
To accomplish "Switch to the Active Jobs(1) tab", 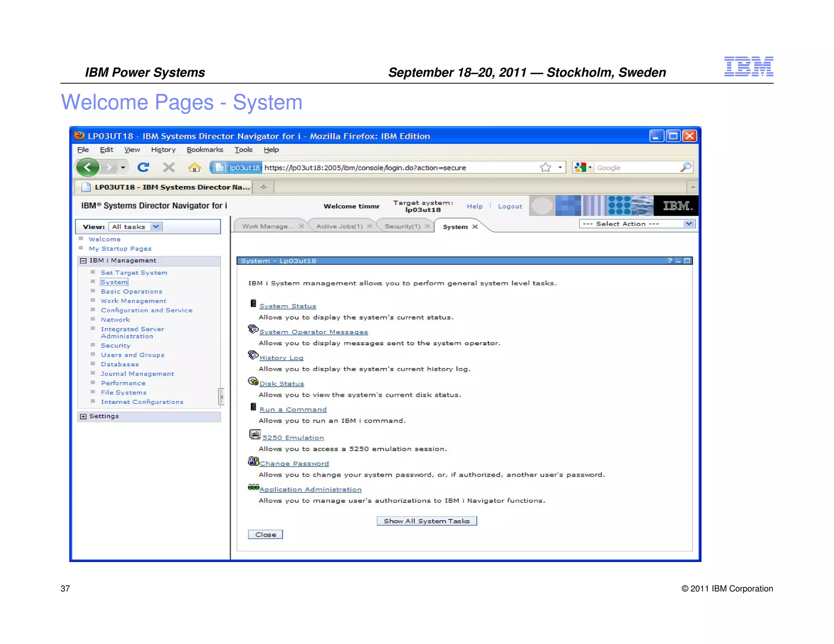I will [x=339, y=226].
